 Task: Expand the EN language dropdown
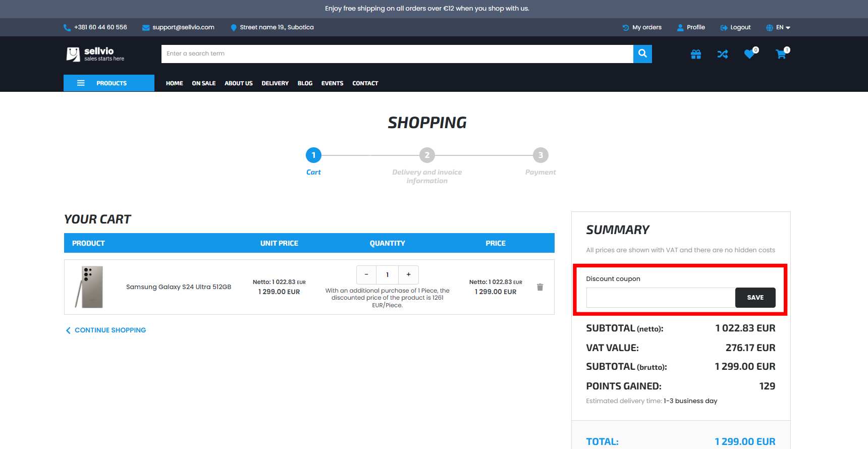(779, 28)
